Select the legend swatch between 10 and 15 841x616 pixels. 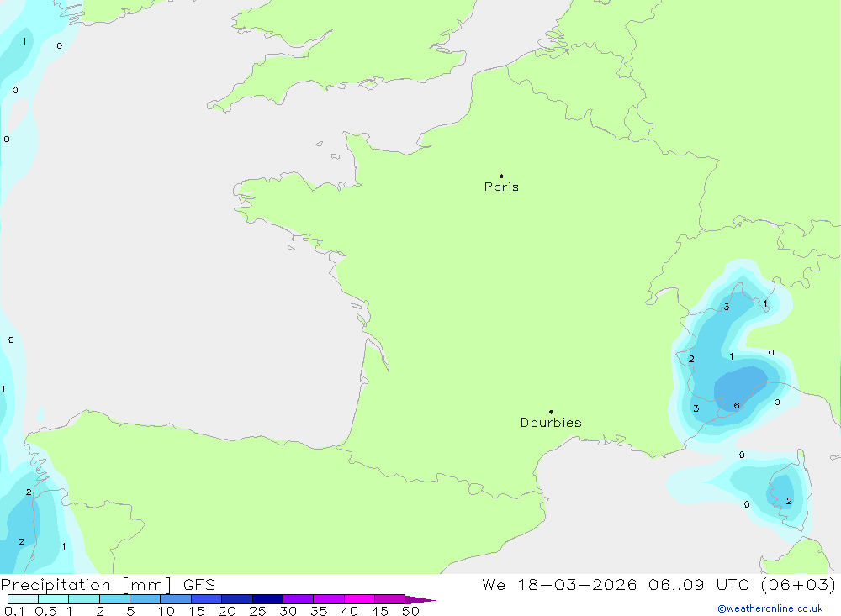[x=176, y=599]
